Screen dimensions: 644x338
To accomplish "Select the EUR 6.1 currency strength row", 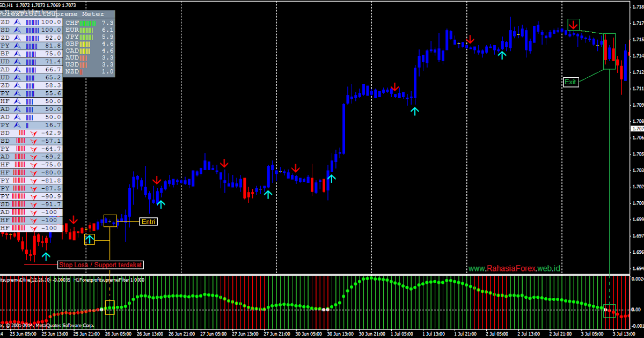I will click(89, 30).
